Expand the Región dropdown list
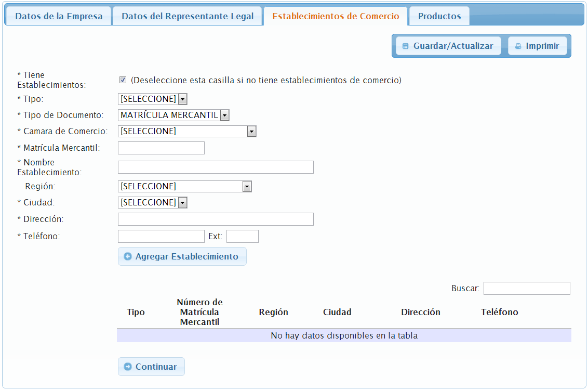The height and width of the screenshot is (390, 588). [184, 187]
